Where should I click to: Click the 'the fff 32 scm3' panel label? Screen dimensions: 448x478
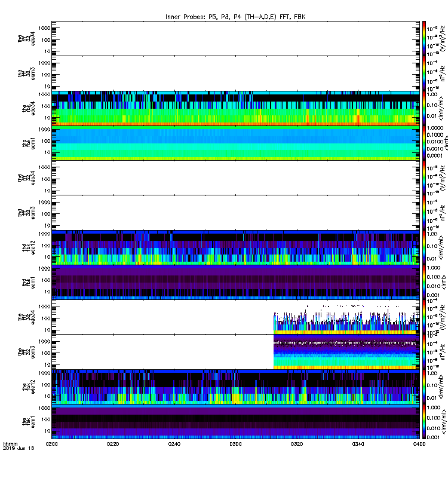[x=26, y=352]
